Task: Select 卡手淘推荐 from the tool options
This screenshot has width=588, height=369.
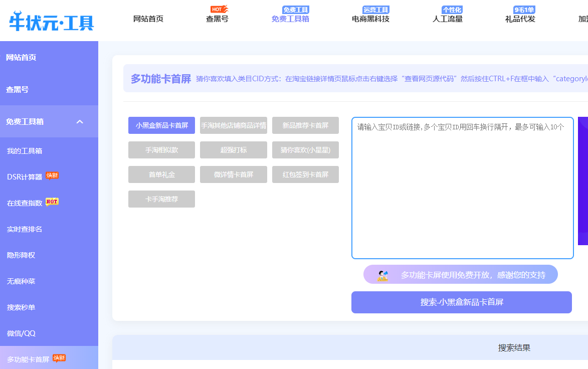Action: point(161,199)
